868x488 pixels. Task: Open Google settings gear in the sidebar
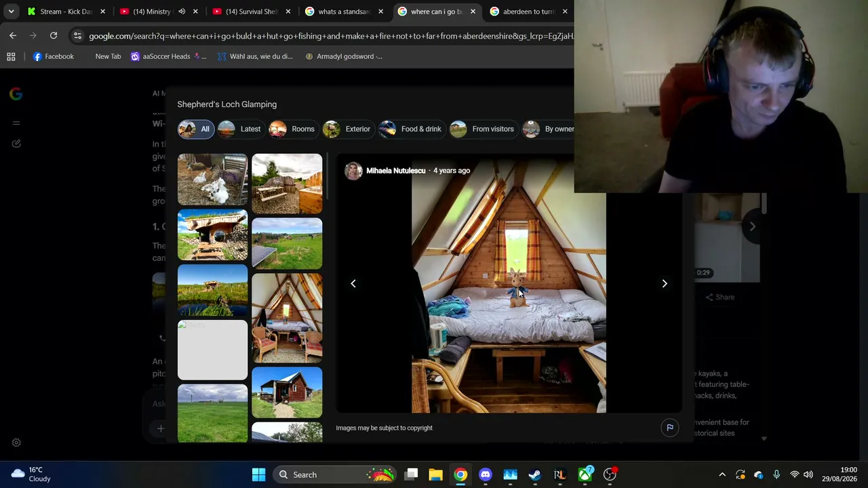(16, 443)
